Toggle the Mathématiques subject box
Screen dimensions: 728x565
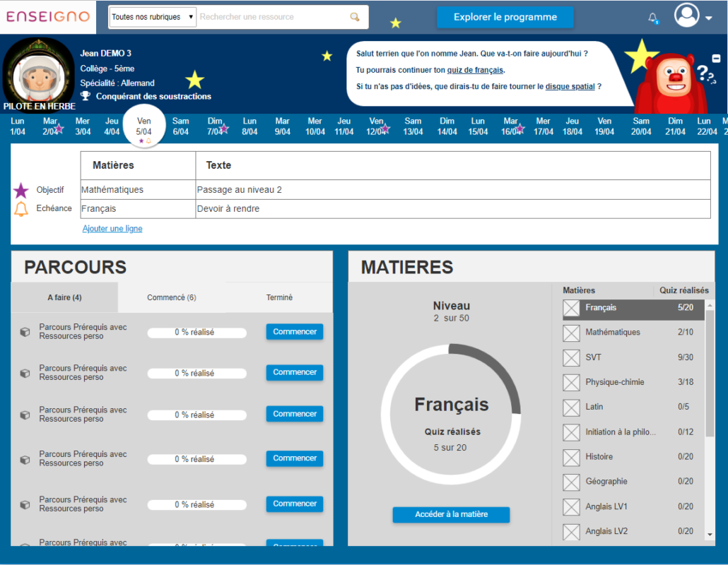click(x=570, y=333)
